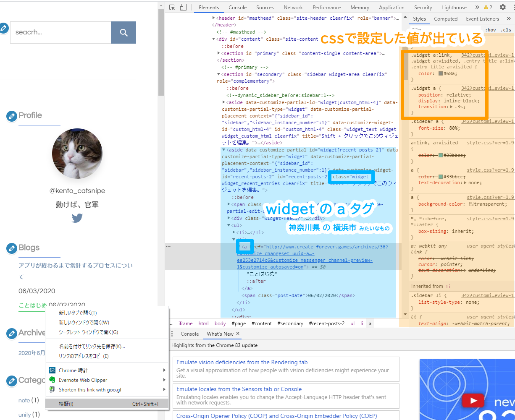Switch to the Console panel tab
The image size is (515, 420).
[238, 8]
